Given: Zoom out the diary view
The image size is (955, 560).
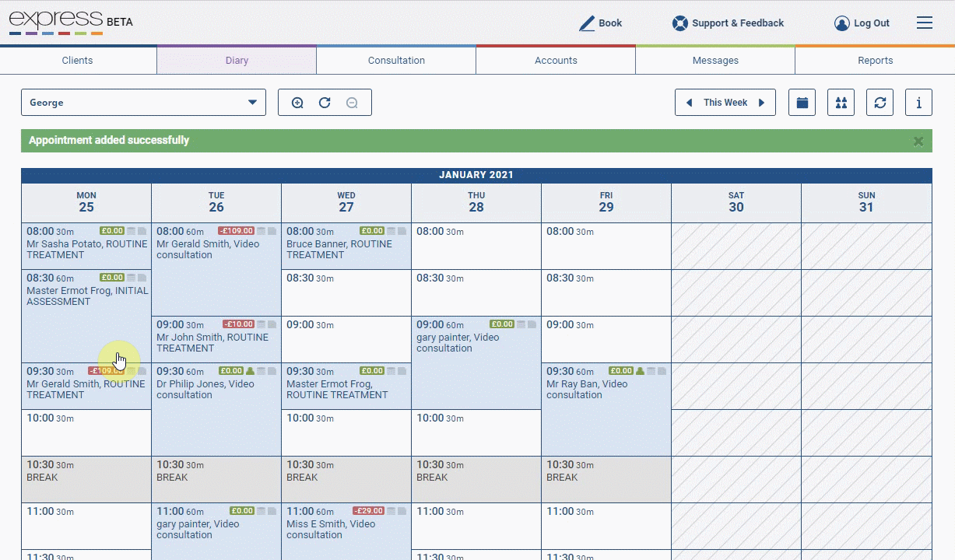Looking at the screenshot, I should tap(352, 103).
